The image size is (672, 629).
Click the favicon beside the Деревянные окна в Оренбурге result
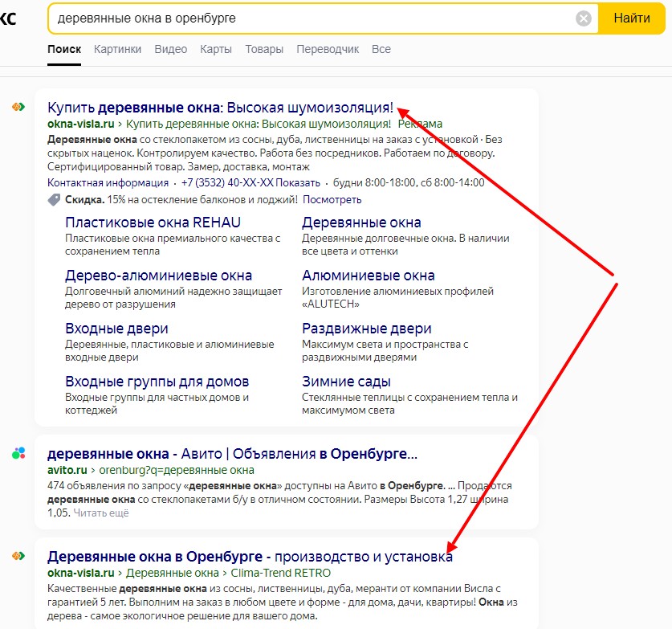coord(18,557)
